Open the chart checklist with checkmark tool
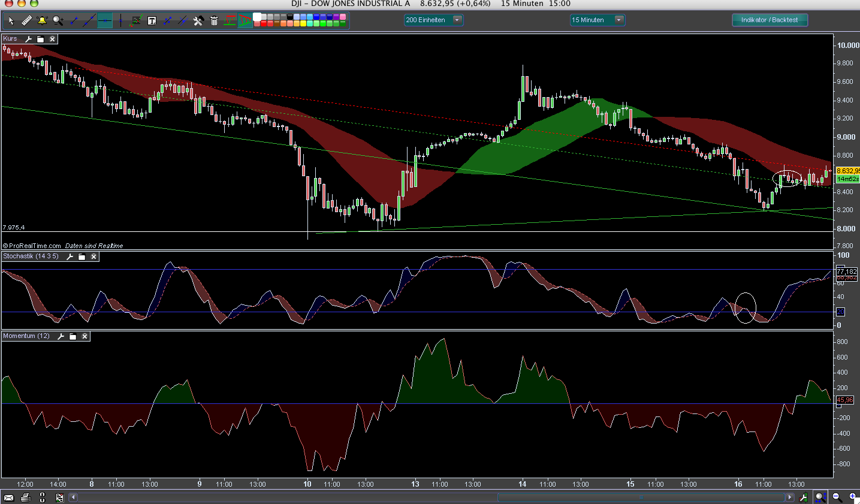This screenshot has height=504, width=860. pyautogui.click(x=136, y=20)
